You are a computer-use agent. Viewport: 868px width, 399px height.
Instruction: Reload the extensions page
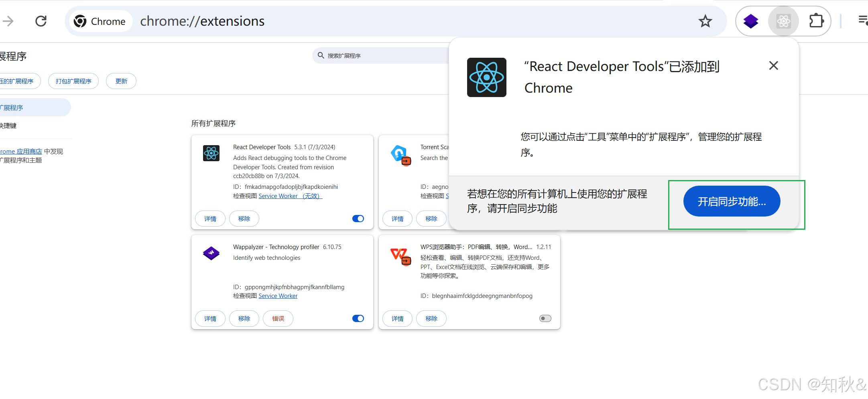pyautogui.click(x=41, y=21)
